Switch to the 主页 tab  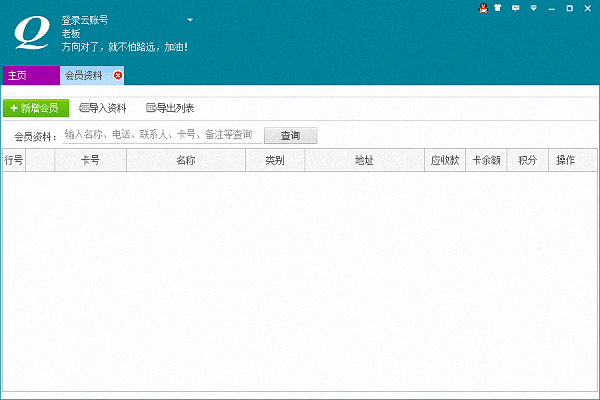[17, 75]
